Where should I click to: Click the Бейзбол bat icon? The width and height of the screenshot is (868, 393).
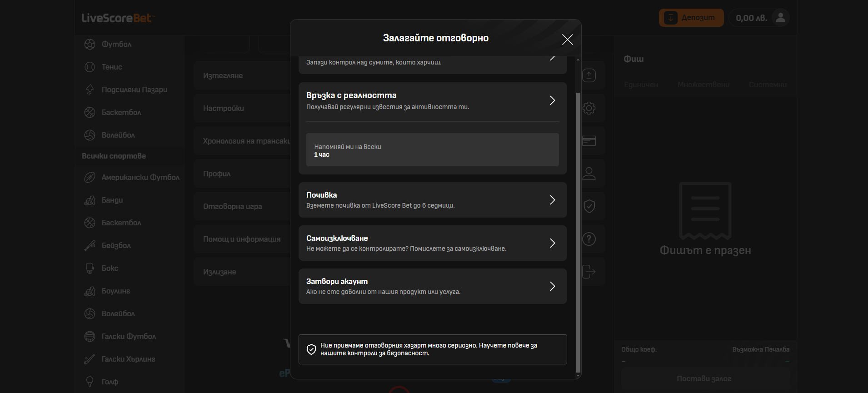(90, 245)
